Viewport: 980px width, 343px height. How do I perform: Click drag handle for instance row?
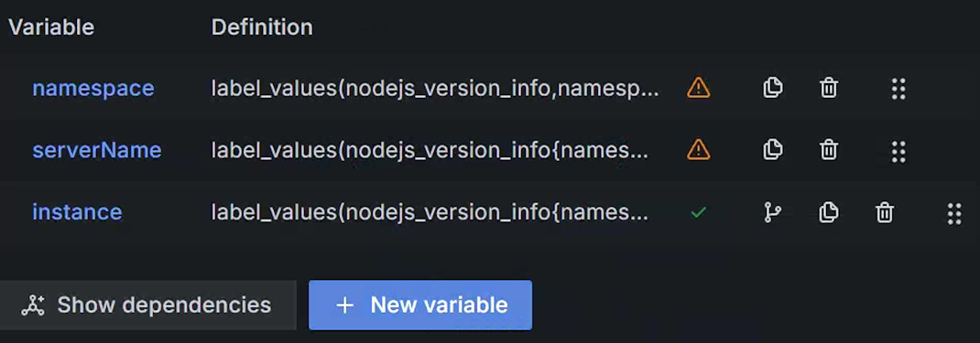pyautogui.click(x=953, y=212)
